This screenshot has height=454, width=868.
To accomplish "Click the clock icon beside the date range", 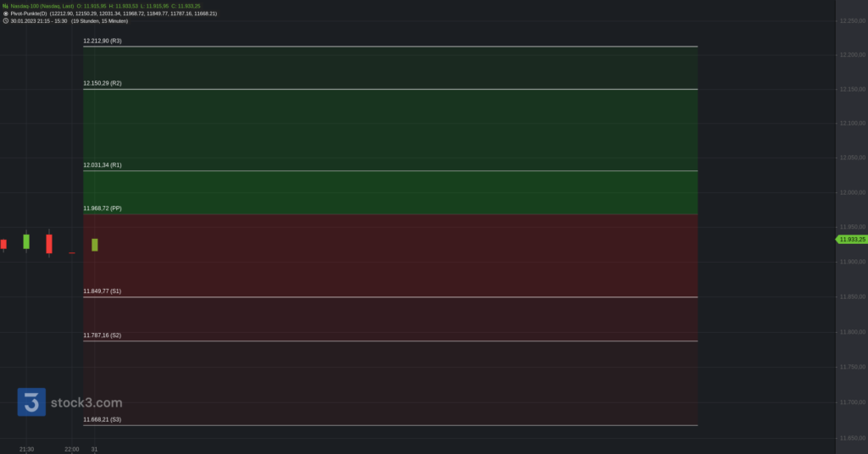I will point(5,21).
